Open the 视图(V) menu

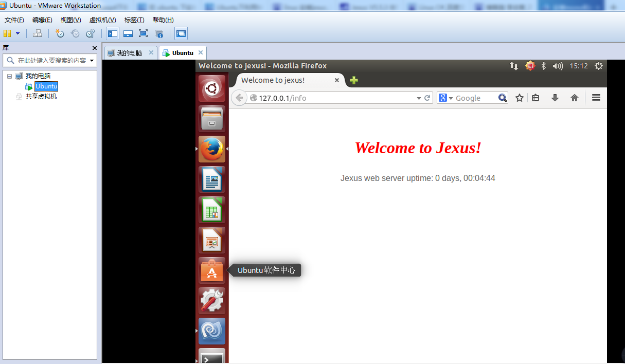[70, 20]
